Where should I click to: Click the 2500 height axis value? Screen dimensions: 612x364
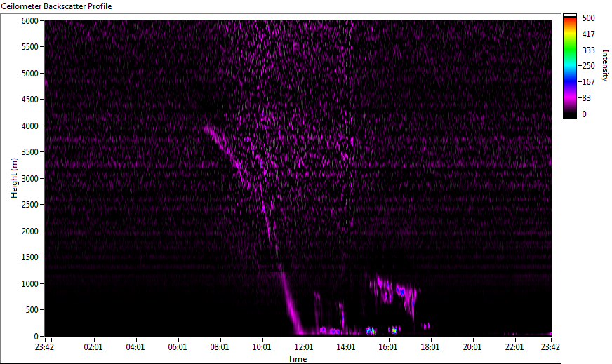[x=29, y=205]
